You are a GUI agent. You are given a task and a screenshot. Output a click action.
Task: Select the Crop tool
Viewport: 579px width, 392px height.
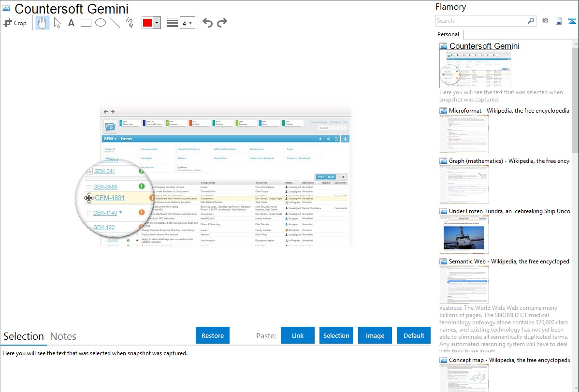(x=15, y=23)
